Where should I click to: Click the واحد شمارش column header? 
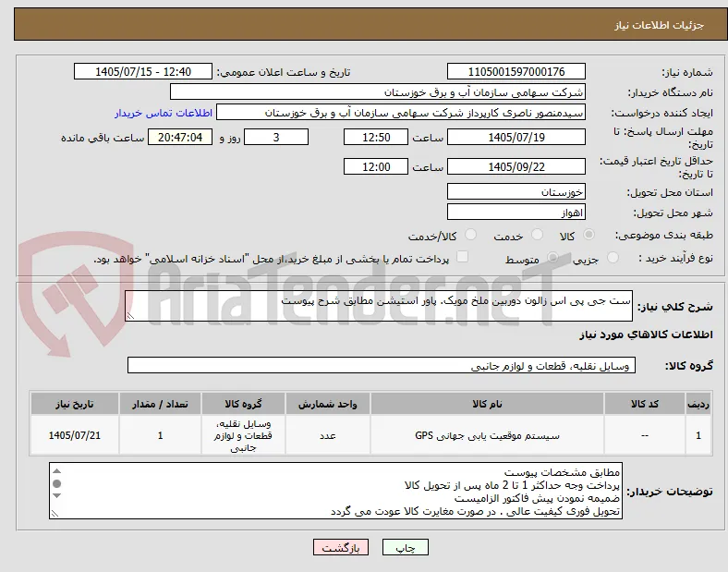click(x=328, y=404)
